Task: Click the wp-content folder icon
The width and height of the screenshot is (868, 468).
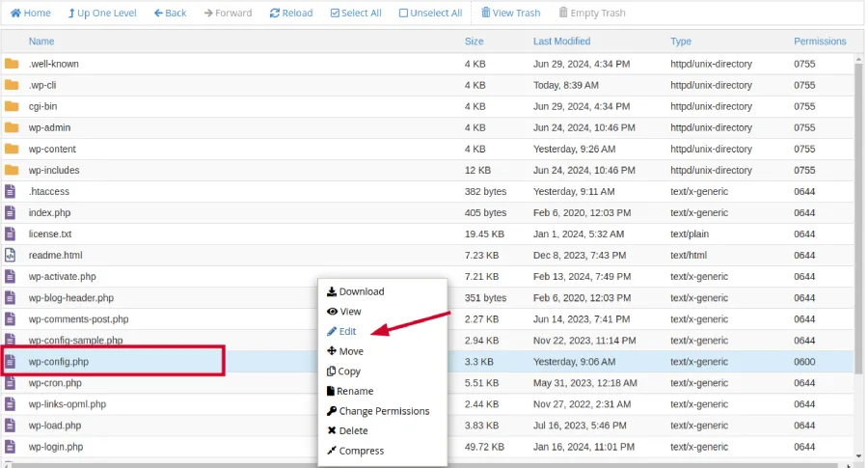Action: coord(12,149)
